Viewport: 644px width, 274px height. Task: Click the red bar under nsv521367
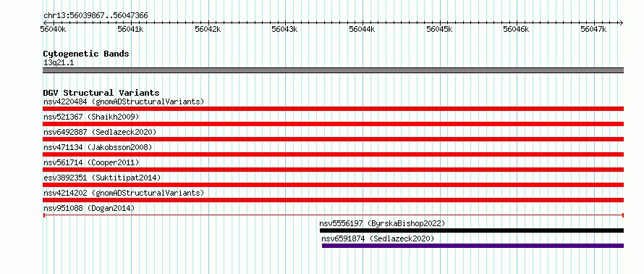point(333,124)
